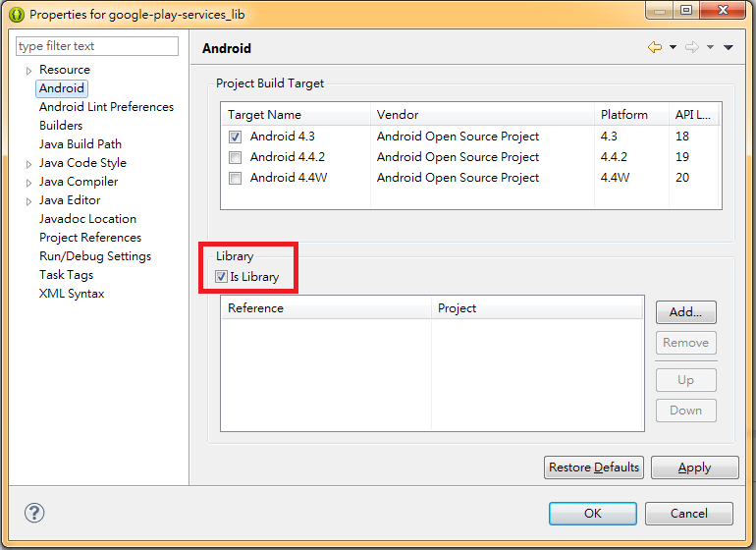Click the Up button

click(685, 380)
